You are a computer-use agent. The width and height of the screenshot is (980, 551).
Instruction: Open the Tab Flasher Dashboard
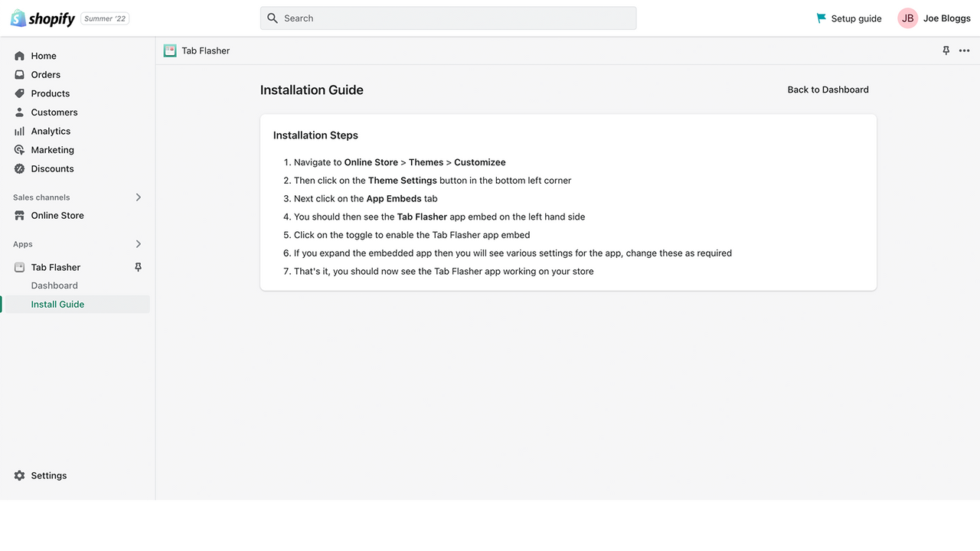(x=54, y=285)
